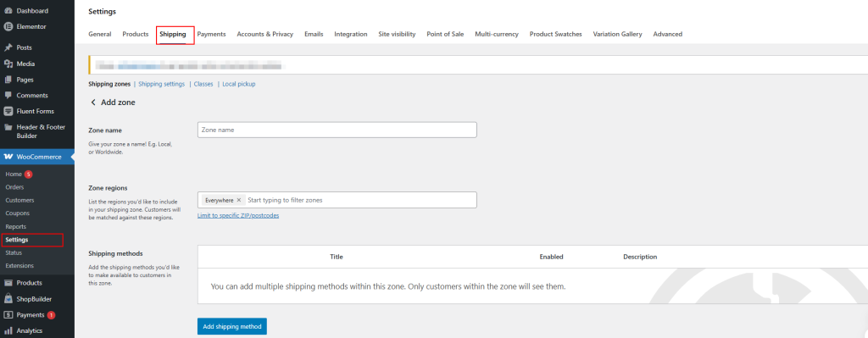Open the Shipping settings sub-link

[x=162, y=84]
